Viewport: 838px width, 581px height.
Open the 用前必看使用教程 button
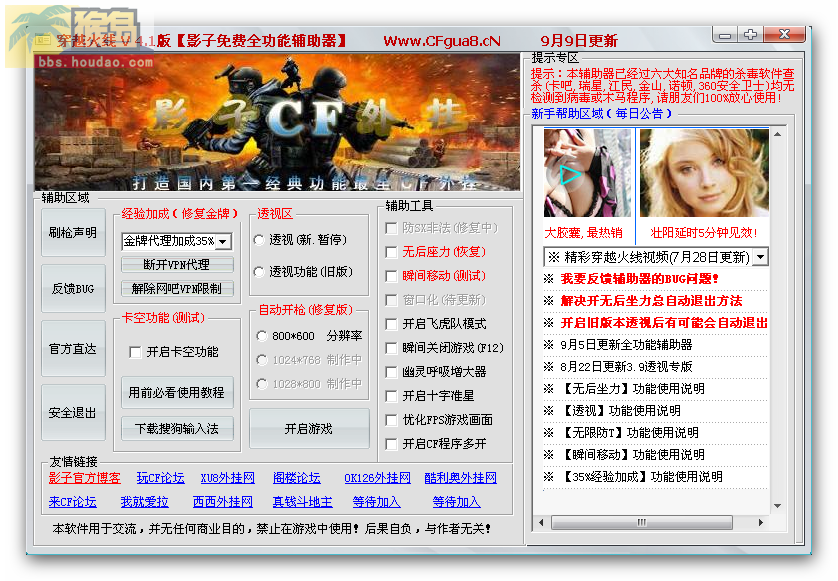pos(177,392)
